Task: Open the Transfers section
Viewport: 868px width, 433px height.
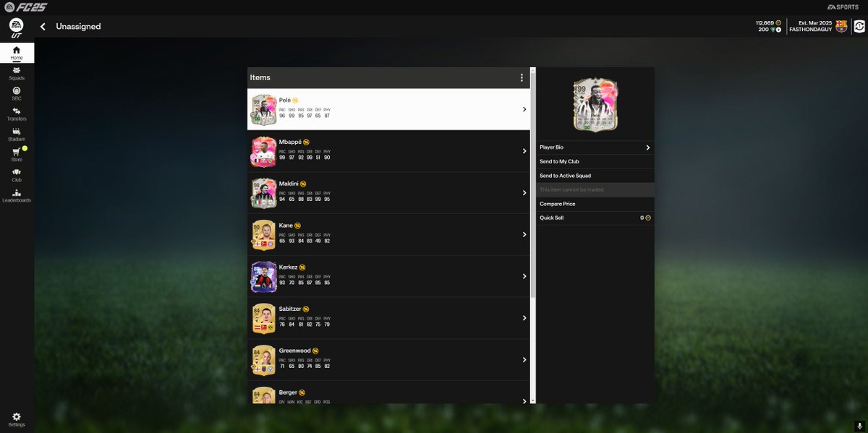Action: point(16,113)
